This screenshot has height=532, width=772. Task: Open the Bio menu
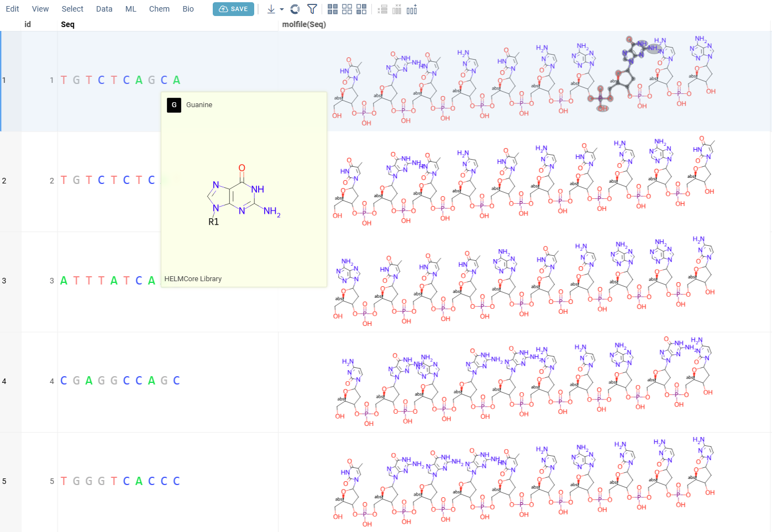coord(188,9)
